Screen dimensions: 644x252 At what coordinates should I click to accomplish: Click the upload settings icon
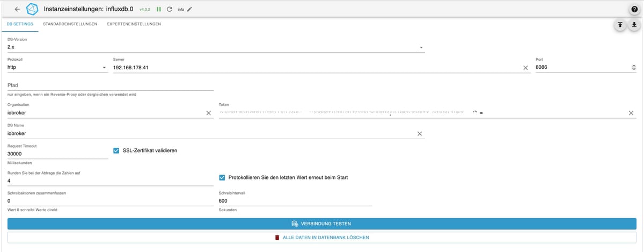(620, 25)
